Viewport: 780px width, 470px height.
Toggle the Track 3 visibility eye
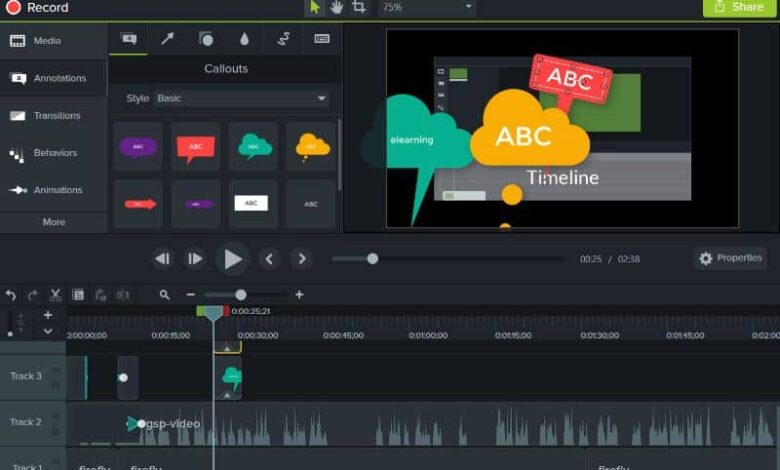56,370
